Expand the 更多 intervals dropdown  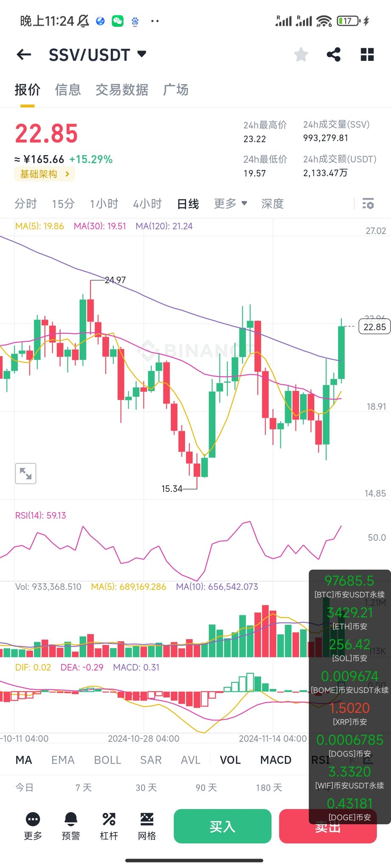coord(230,204)
